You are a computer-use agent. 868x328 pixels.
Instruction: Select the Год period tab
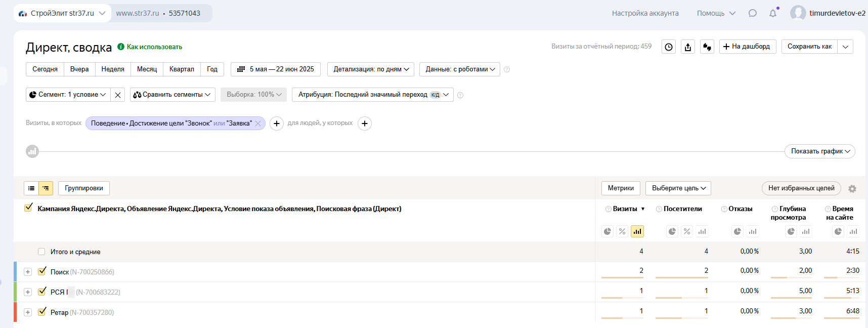(x=212, y=69)
